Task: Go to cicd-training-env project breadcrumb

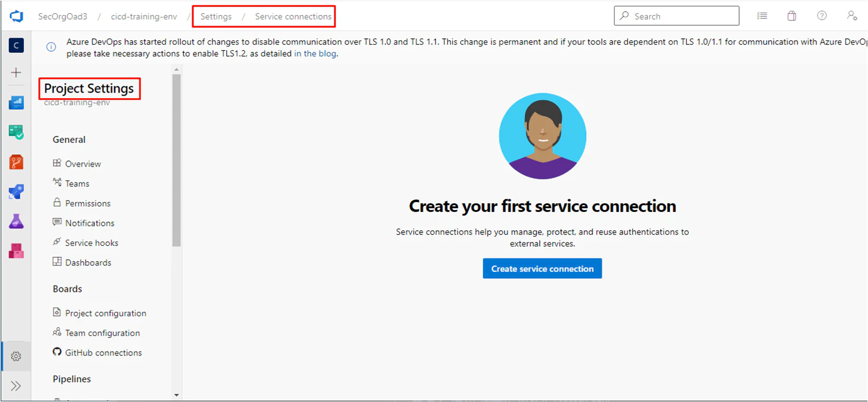Action: [x=144, y=16]
